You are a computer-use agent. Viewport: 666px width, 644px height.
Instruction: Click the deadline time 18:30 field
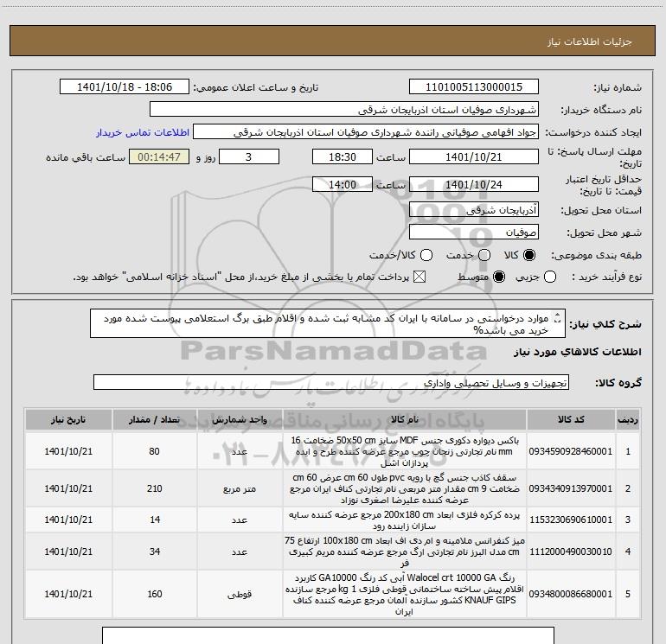click(343, 156)
